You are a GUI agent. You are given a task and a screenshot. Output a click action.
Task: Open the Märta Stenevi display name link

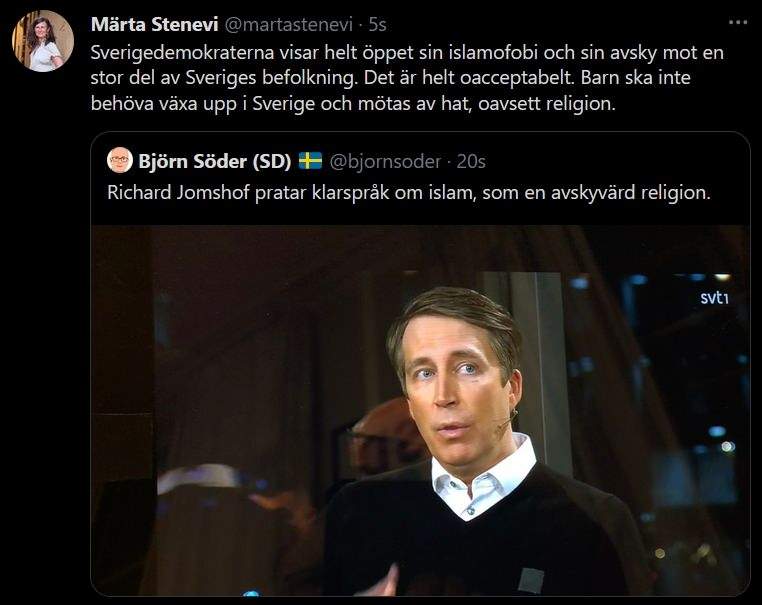155,24
